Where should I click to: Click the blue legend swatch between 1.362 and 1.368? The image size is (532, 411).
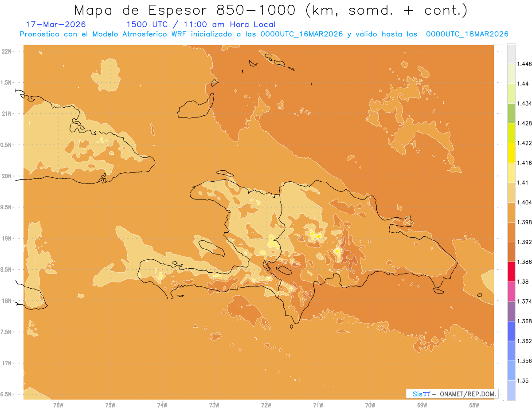(x=511, y=331)
